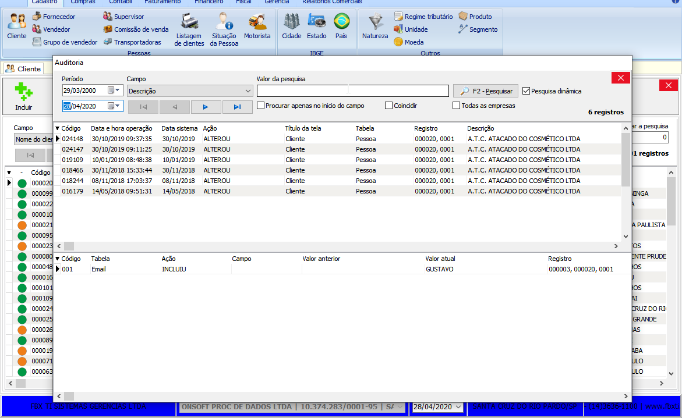The width and height of the screenshot is (682, 418).
Task: Select detail row 001 Email INCLUIU
Action: click(342, 269)
